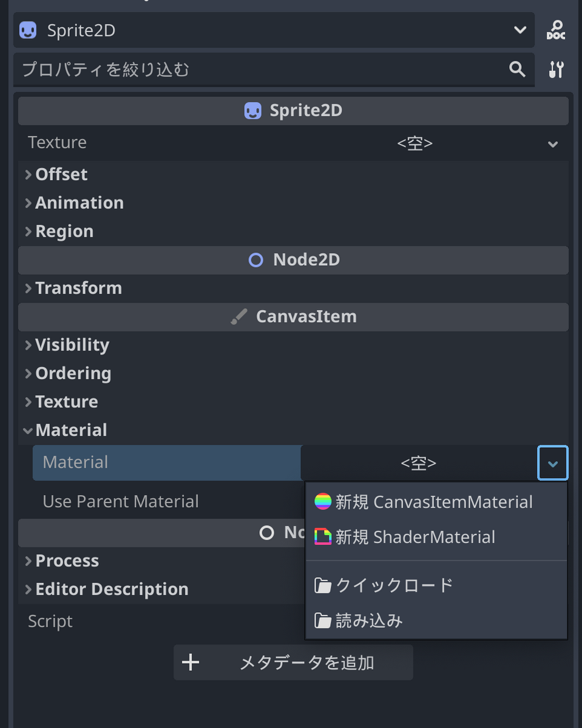Click the plus icon for metadata
Screen dimensions: 582x728
[191, 662]
